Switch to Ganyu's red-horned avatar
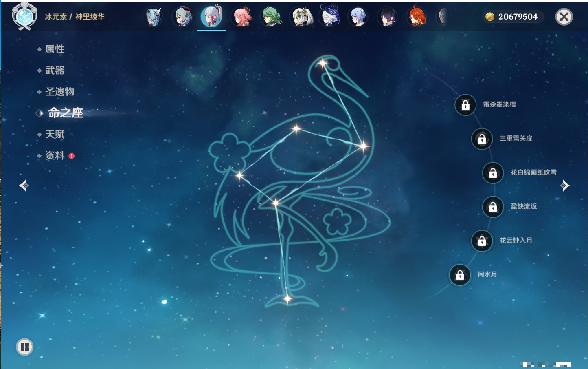The height and width of the screenshot is (369, 588). [183, 17]
